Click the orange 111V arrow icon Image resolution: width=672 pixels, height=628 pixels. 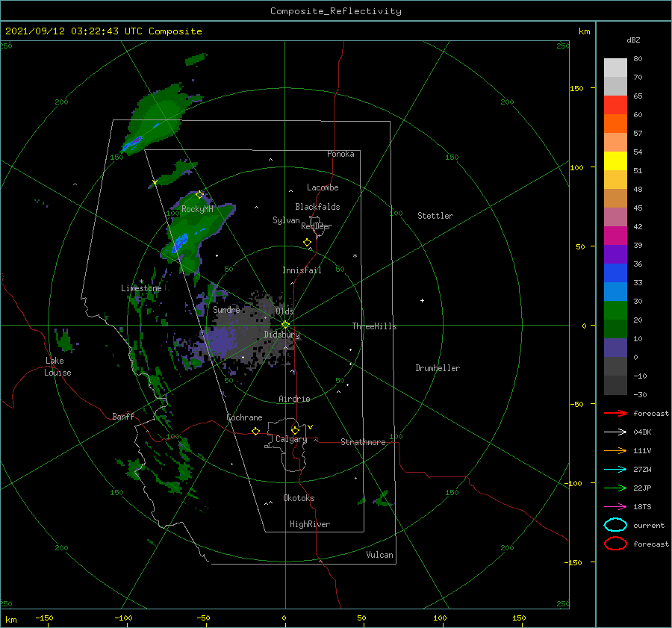point(615,450)
